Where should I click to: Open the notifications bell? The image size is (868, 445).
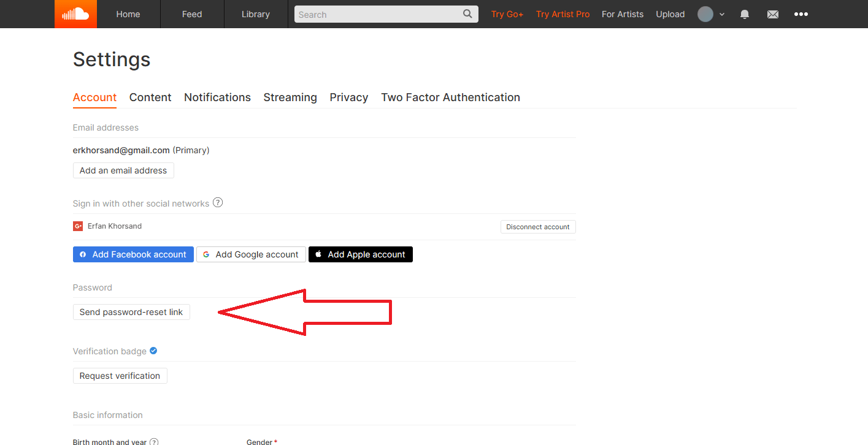click(x=745, y=14)
